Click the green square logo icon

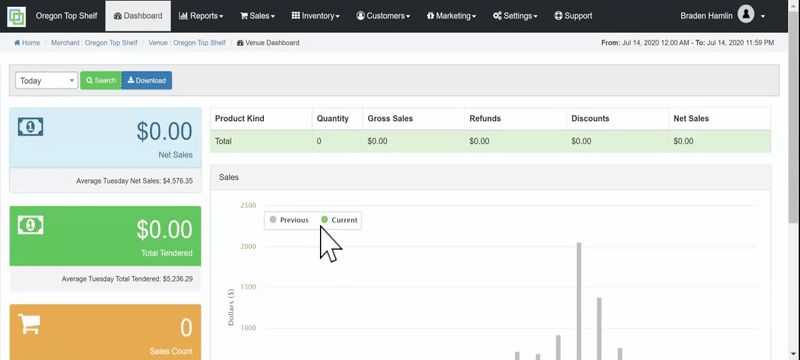pos(16,16)
